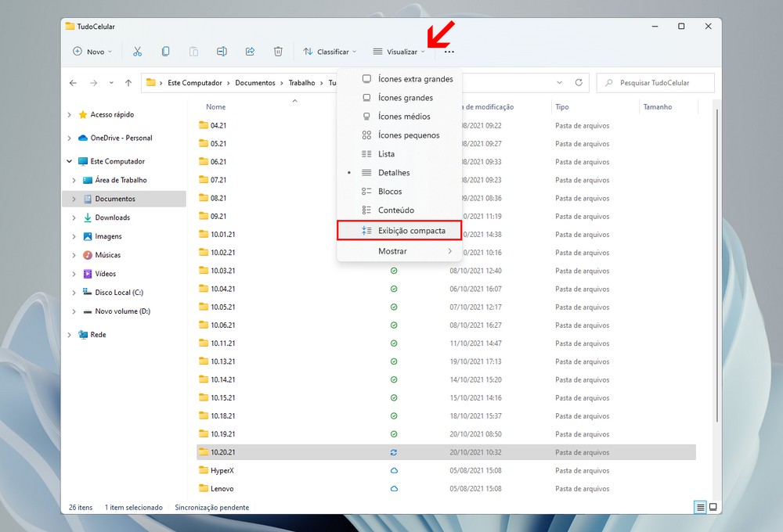783x532 pixels.
Task: Expand Área de Trabalho tree node
Action: (74, 180)
